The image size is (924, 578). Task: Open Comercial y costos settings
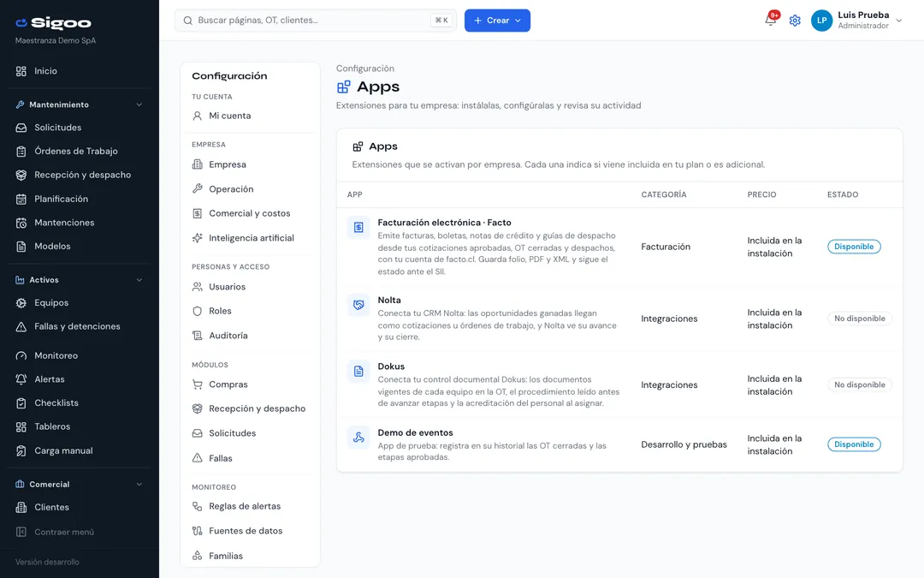250,213
